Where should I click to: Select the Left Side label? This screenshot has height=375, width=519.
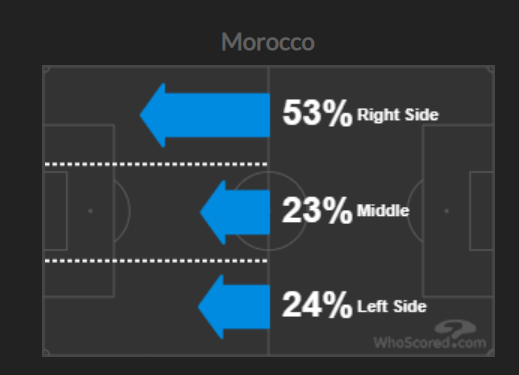click(x=392, y=306)
